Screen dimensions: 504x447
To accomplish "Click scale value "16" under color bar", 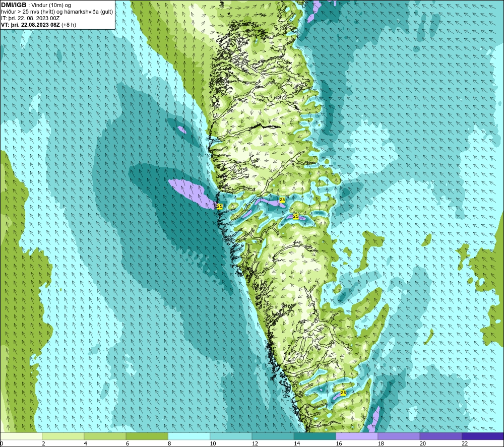I will pos(339,443).
